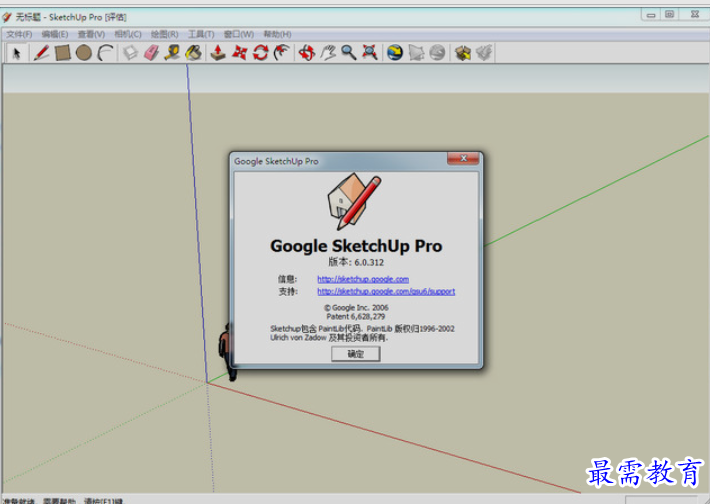
Task: Pick the pink Eraser tool
Action: (x=152, y=53)
